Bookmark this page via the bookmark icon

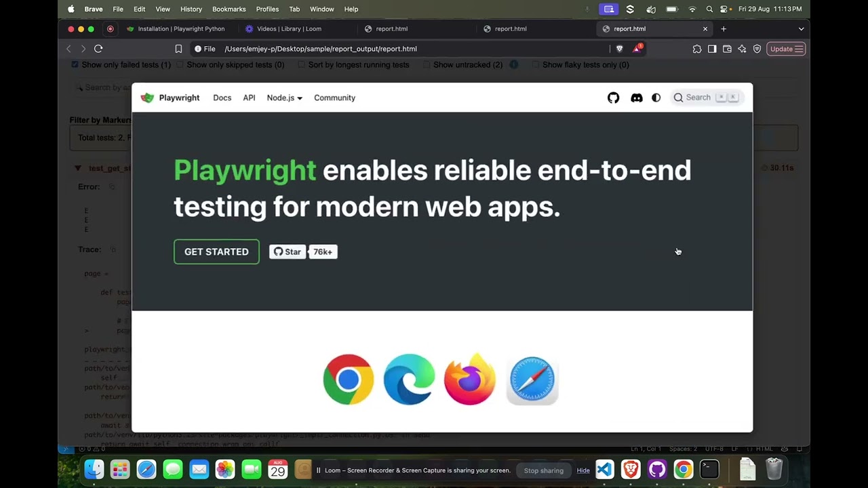(178, 49)
